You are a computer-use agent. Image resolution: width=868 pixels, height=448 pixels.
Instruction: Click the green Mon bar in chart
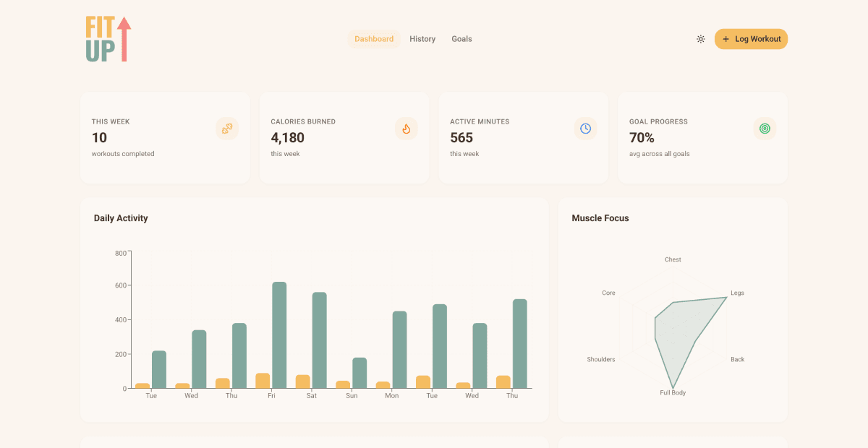(x=400, y=350)
